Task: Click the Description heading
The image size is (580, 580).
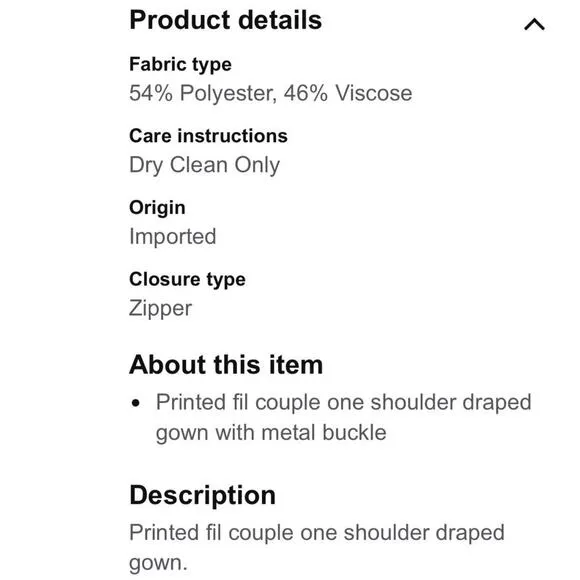Action: point(202,496)
